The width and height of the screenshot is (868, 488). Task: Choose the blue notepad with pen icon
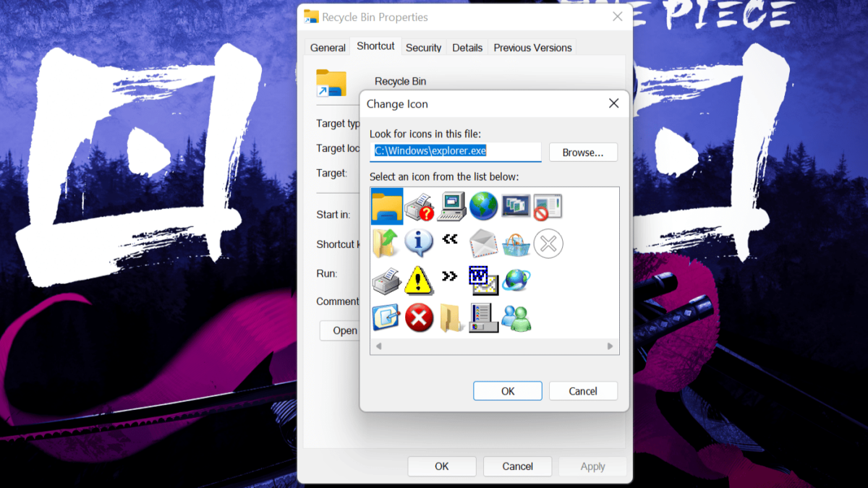pos(386,317)
